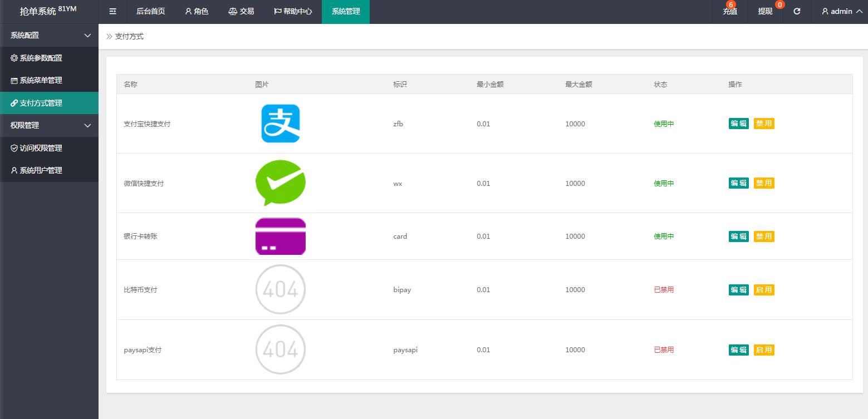Collapse the 系统配置 sidebar group
868x419 pixels.
click(49, 35)
